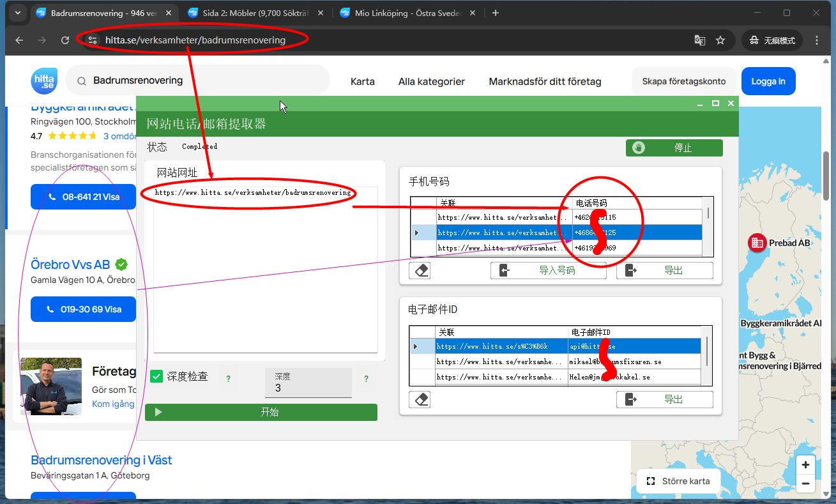The width and height of the screenshot is (836, 504).
Task: Click the search magnifier icon on hitta.se
Action: [x=82, y=81]
